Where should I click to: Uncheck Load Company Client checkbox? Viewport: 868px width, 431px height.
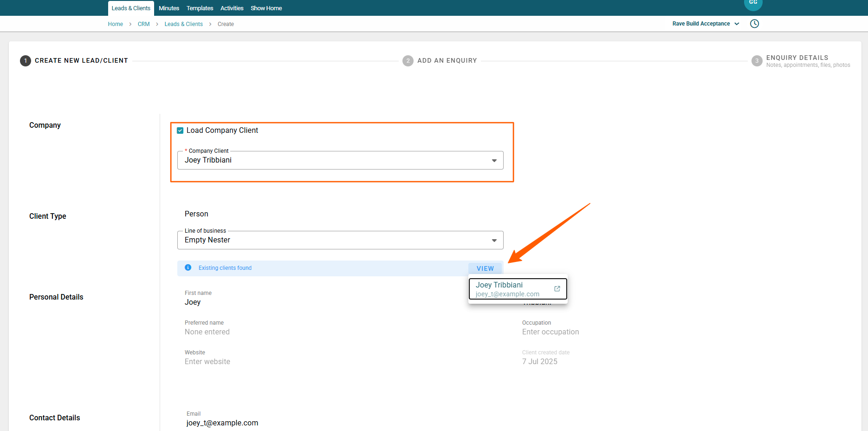click(180, 131)
